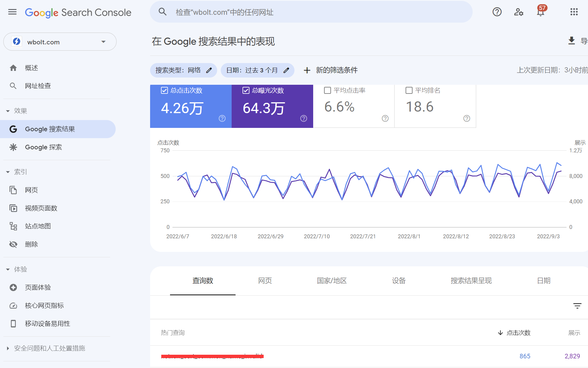Select 核心网页指标 in the sidebar
The image size is (588, 368).
(44, 305)
